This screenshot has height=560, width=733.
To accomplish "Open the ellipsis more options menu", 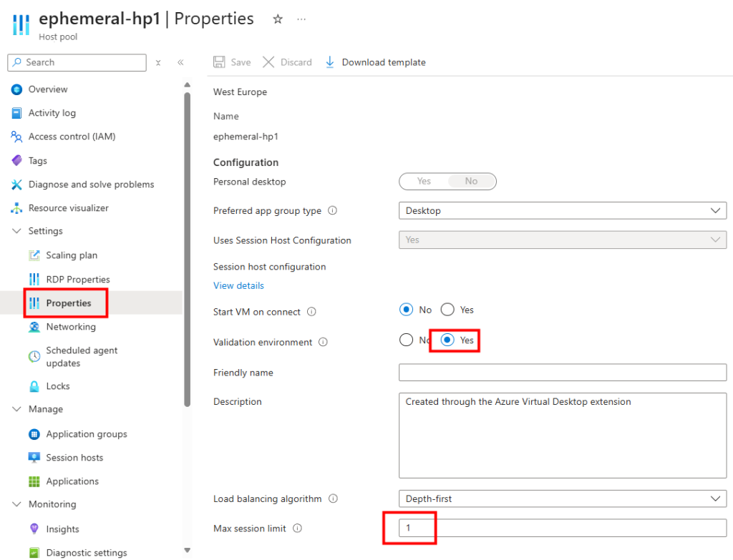I will tap(301, 19).
